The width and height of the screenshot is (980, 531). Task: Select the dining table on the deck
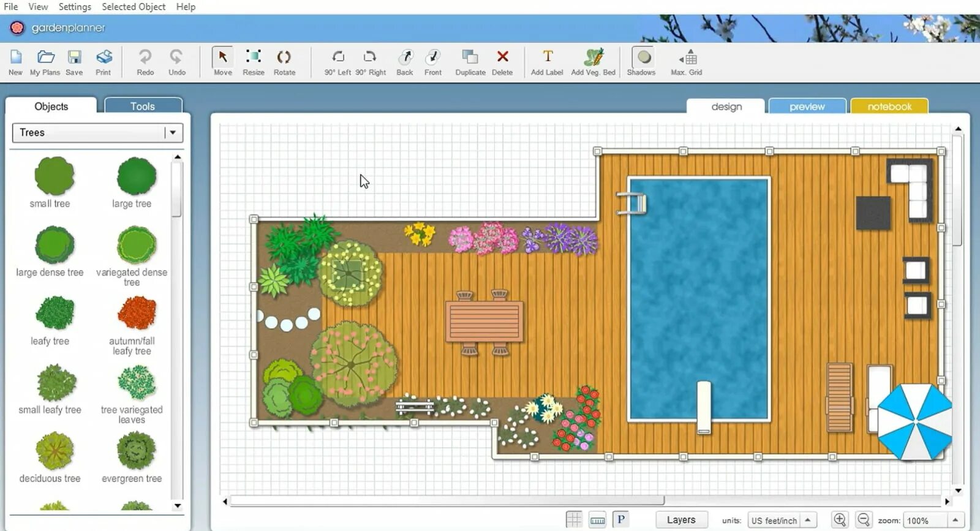(484, 321)
